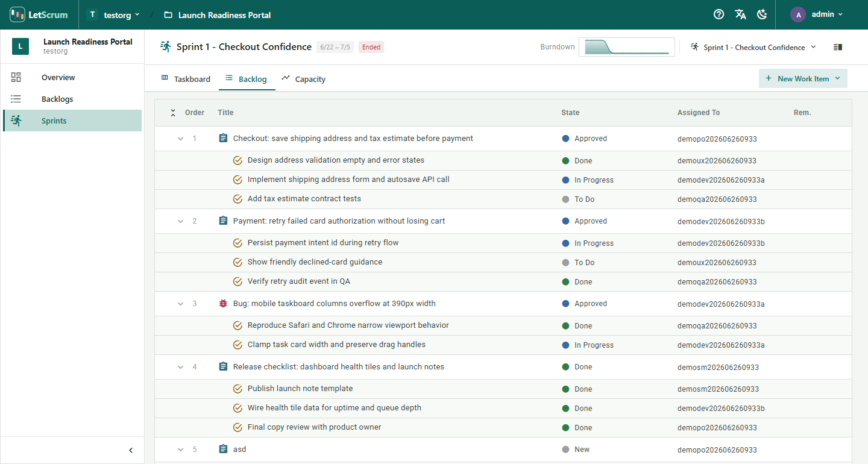This screenshot has height=464, width=868.
Task: Collapse work item 1 Checkout
Action: (180, 139)
